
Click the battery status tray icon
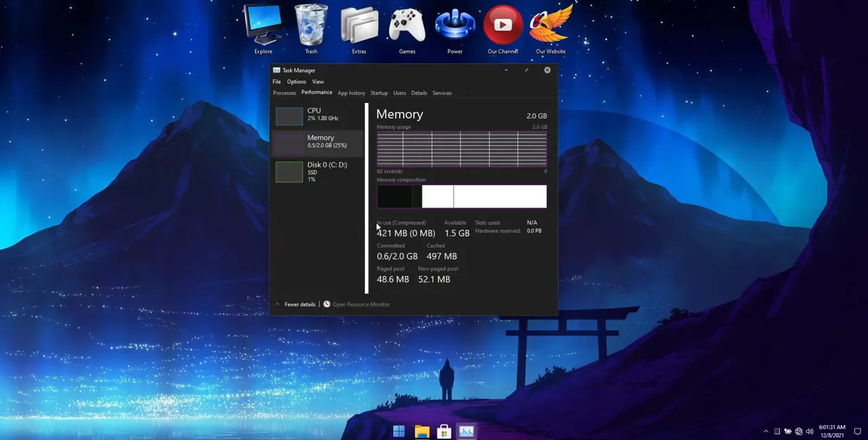tap(788, 431)
